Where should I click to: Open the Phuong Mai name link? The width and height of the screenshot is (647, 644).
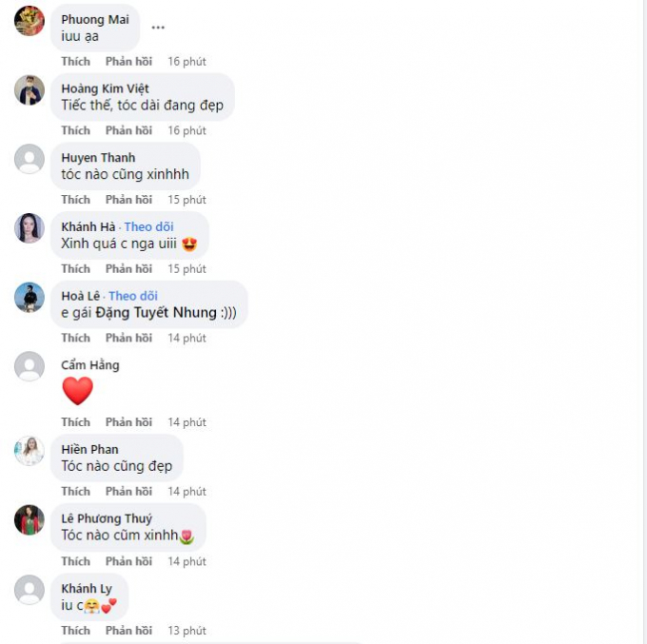95,20
